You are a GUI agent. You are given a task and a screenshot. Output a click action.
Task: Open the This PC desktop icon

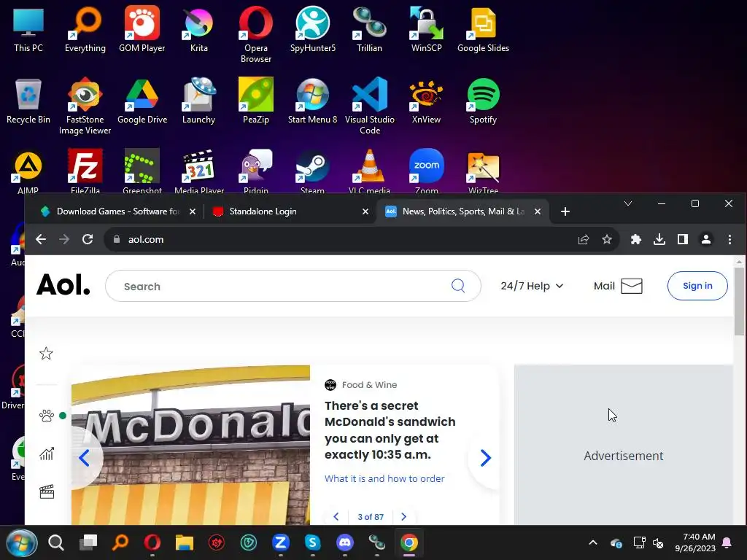pyautogui.click(x=28, y=31)
